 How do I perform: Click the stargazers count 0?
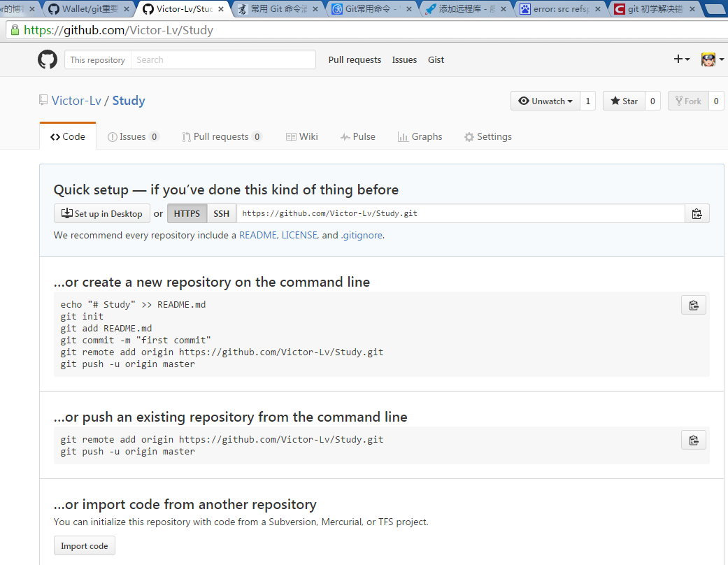pos(652,101)
